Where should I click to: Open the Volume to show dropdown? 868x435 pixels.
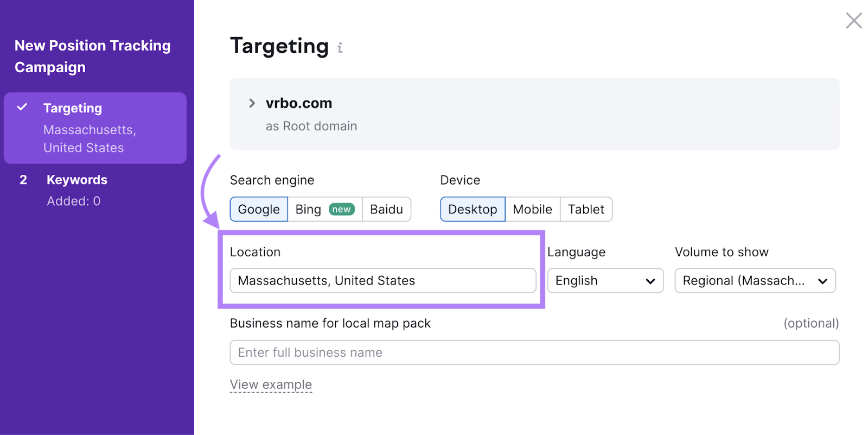755,281
